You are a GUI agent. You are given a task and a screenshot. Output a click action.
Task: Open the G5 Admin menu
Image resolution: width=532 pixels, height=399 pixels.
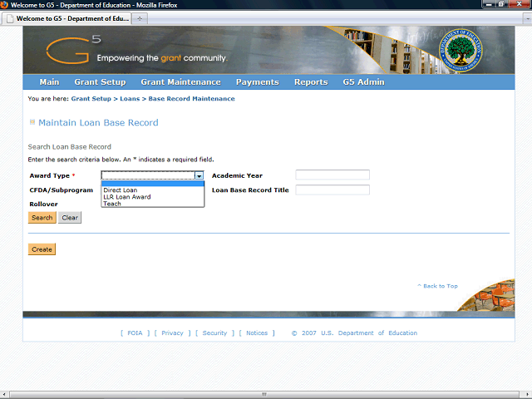[x=364, y=82]
